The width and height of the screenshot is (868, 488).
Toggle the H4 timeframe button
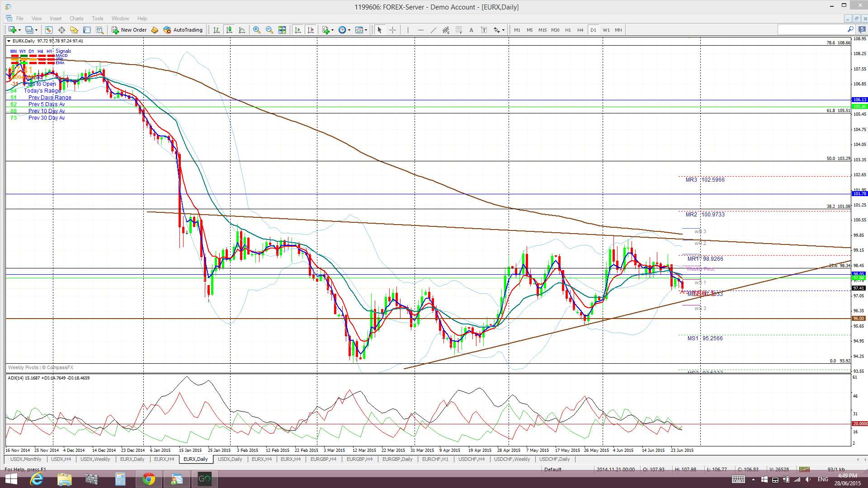click(x=580, y=30)
